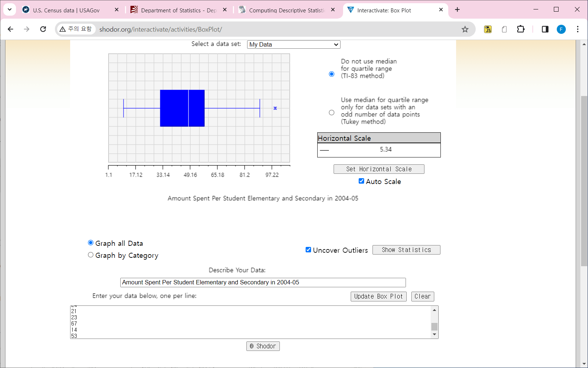Image resolution: width=588 pixels, height=368 pixels.
Task: Close the Interactivate Box Plot tab
Action: pyautogui.click(x=441, y=10)
